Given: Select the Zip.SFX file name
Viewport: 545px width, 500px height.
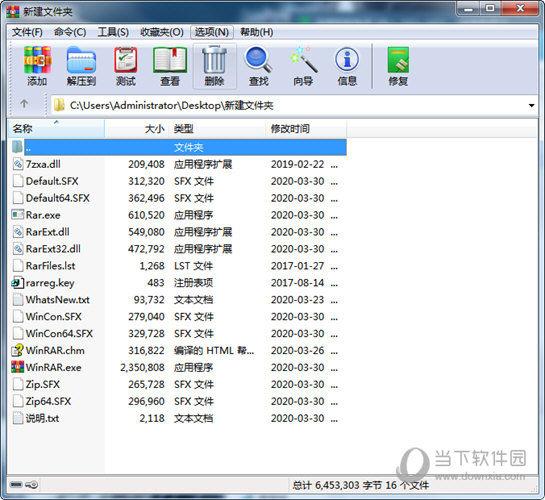Looking at the screenshot, I should point(43,384).
